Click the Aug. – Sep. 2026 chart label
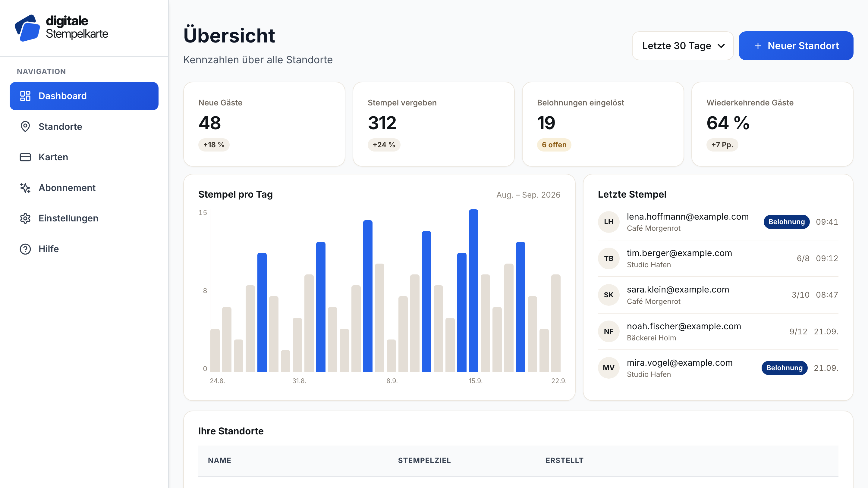The height and width of the screenshot is (488, 868). tap(528, 195)
